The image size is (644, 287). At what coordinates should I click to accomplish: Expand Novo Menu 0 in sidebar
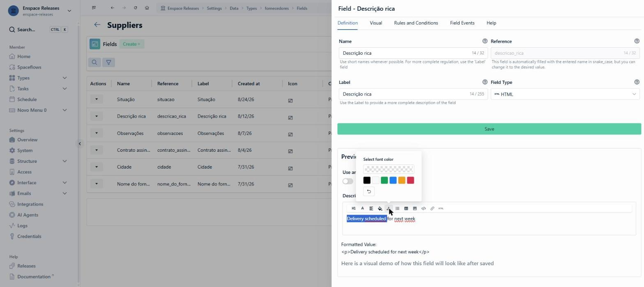tap(64, 110)
